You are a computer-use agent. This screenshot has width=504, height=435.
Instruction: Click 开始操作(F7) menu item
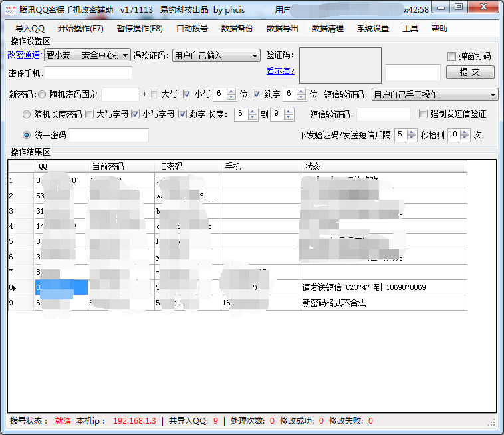point(80,29)
